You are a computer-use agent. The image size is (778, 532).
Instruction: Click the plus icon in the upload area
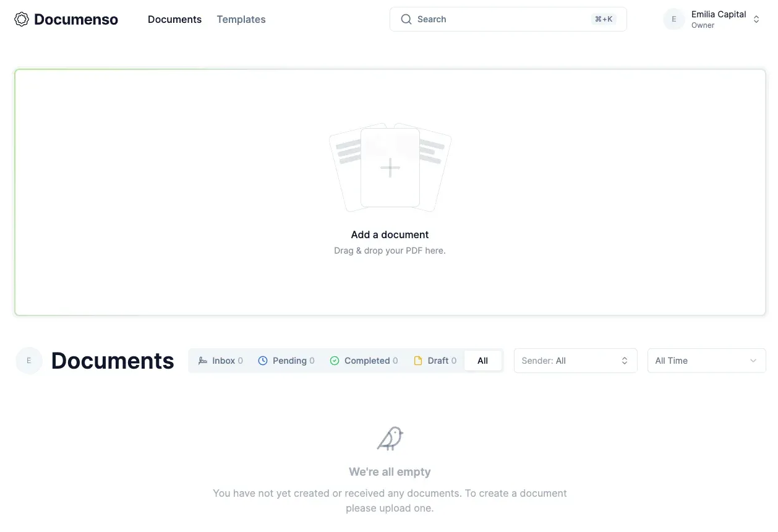tap(390, 167)
